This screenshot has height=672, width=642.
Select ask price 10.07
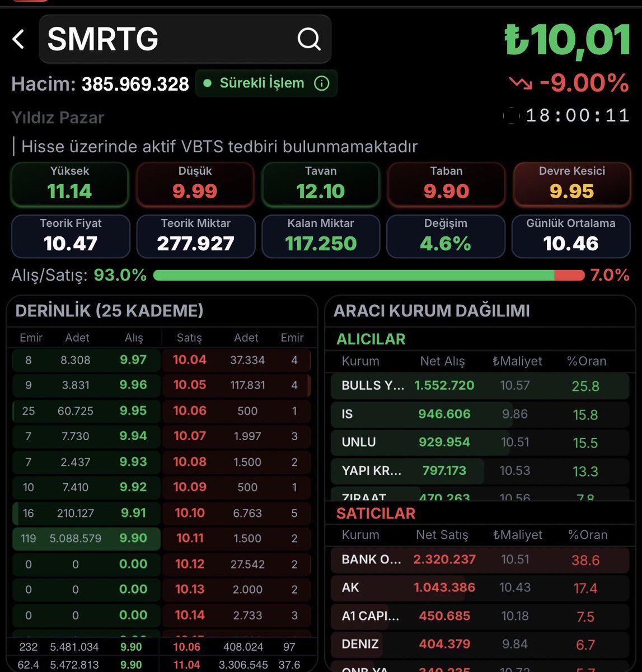190,436
